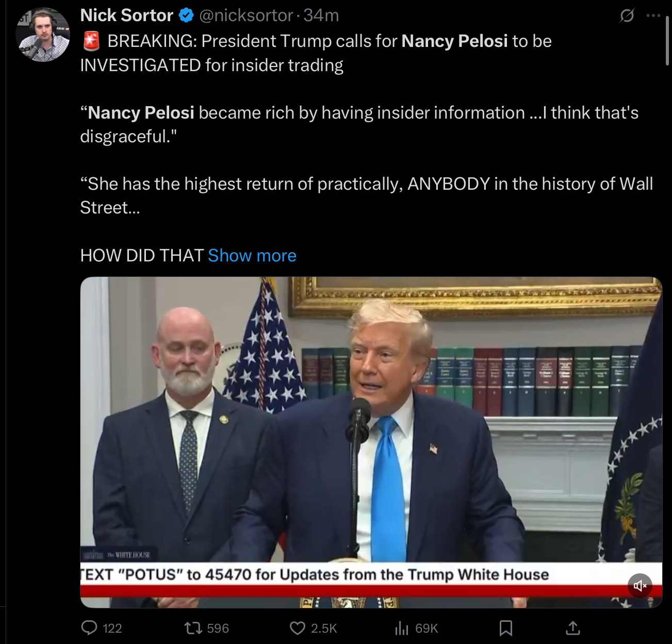The image size is (672, 644).
Task: Click the 596 reposts count
Action: click(x=218, y=628)
